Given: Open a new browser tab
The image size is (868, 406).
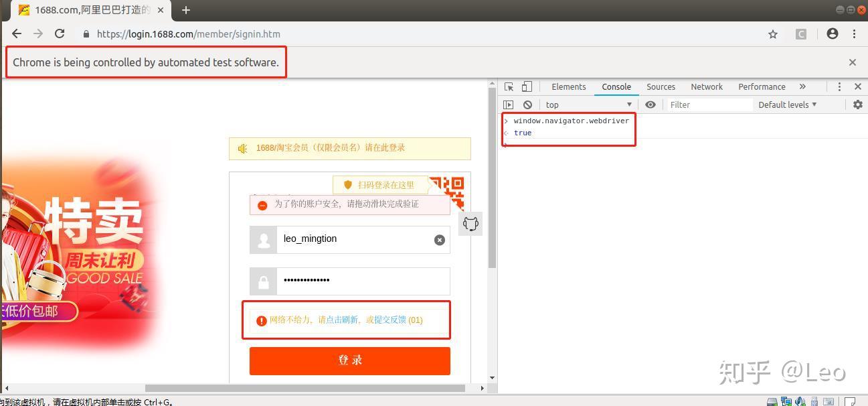Looking at the screenshot, I should (186, 10).
